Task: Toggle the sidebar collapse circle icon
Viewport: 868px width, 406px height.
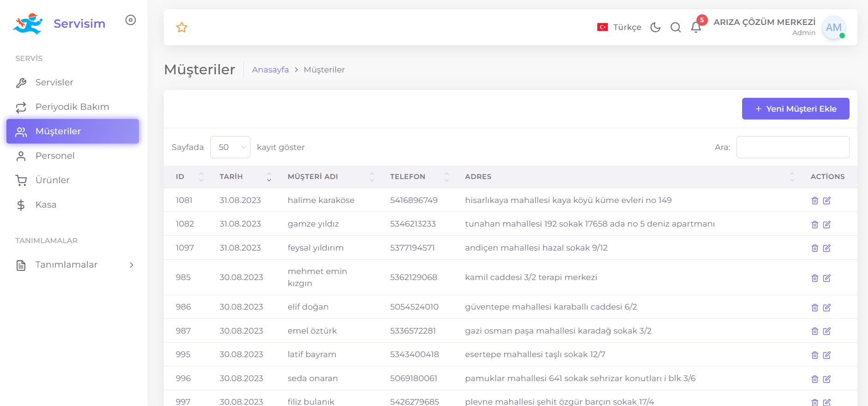Action: (131, 20)
